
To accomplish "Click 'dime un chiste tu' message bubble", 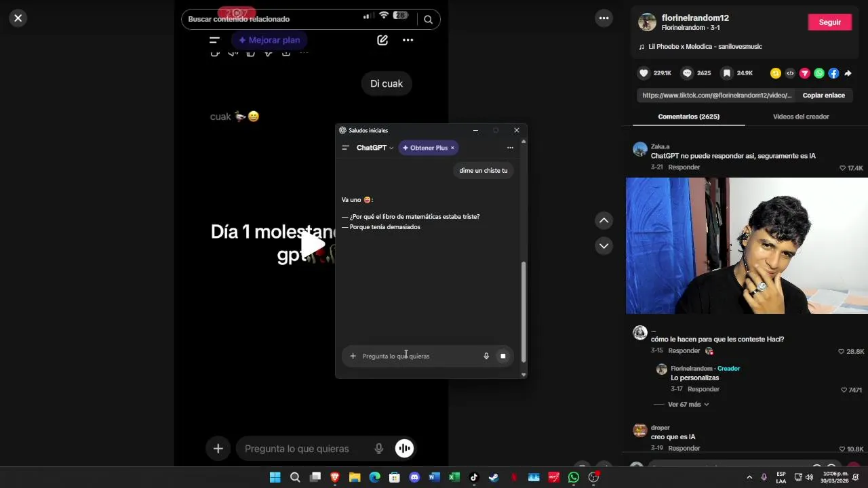I will pos(484,171).
